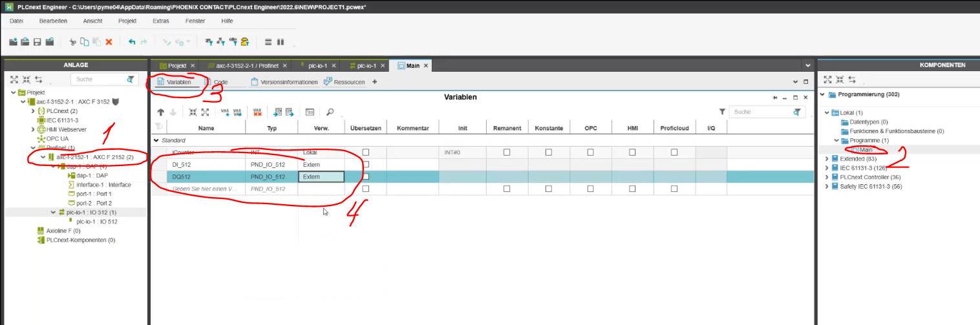This screenshot has height=325, width=980.
Task: Toggle OPC checkbox for iCounter row
Action: tap(591, 152)
